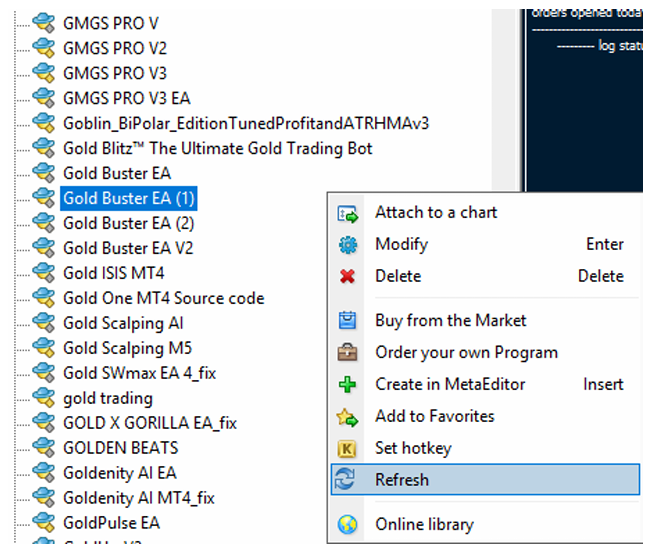The image size is (654, 558).
Task: Select Gold SWmax EA 4_fix
Action: [139, 373]
